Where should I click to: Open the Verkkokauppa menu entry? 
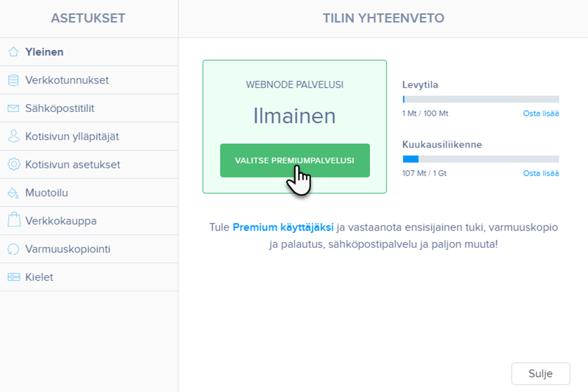61,221
